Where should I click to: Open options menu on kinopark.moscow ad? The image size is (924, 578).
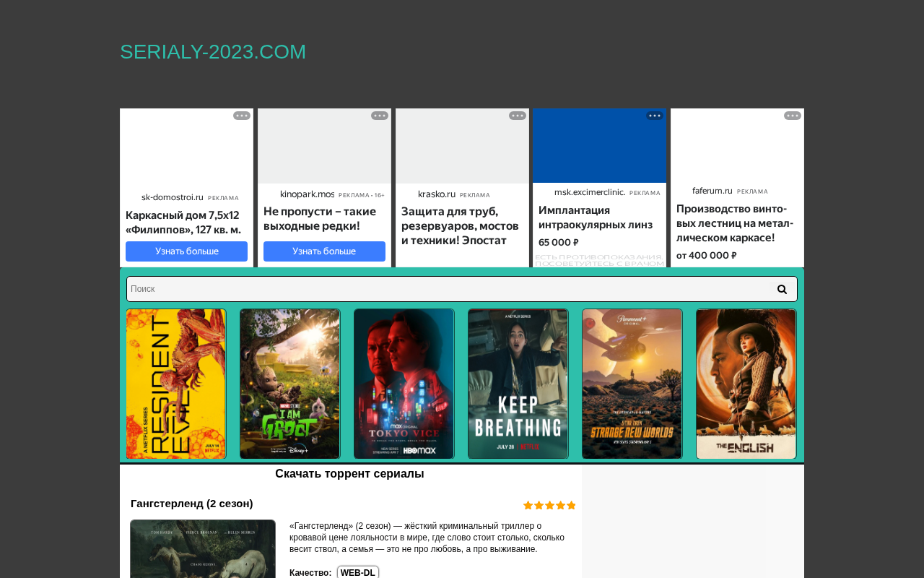click(380, 116)
